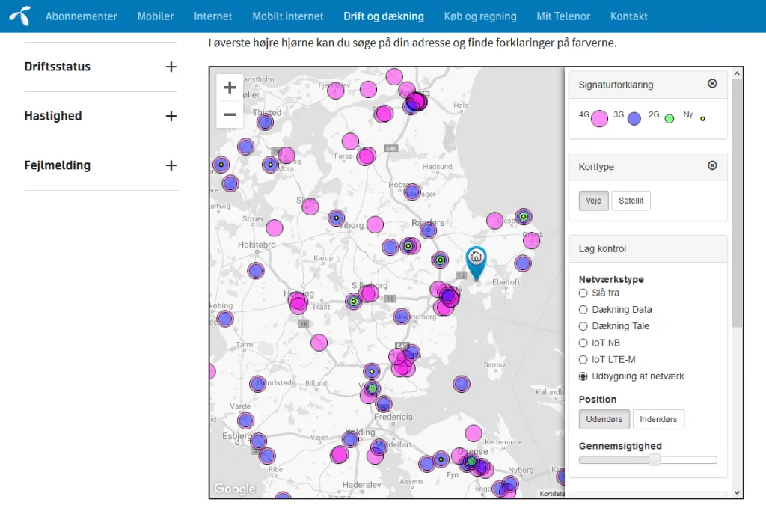Click the blue marker north of Ebeltoft

pyautogui.click(x=523, y=263)
